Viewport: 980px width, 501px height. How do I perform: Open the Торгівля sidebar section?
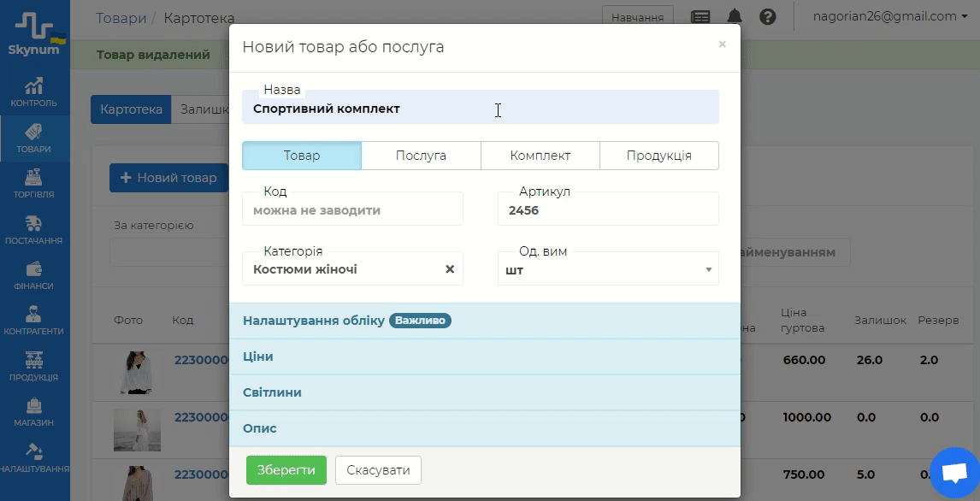(34, 183)
